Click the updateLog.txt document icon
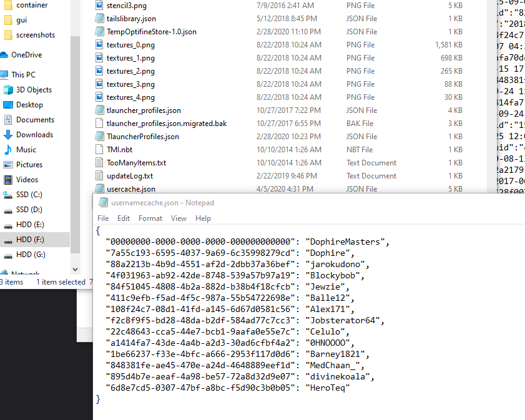This screenshot has height=420, width=525. coord(99,175)
